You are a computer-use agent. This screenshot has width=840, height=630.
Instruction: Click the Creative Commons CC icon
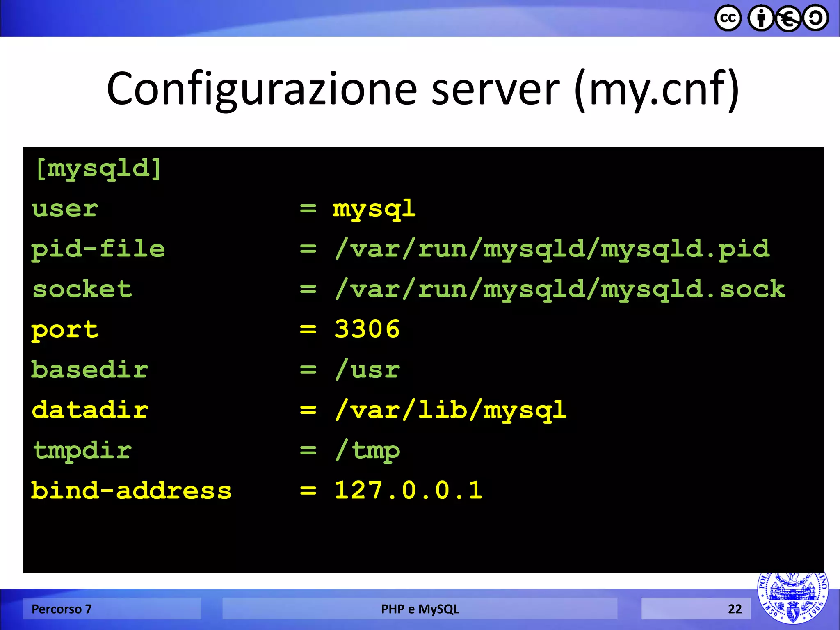pos(728,18)
